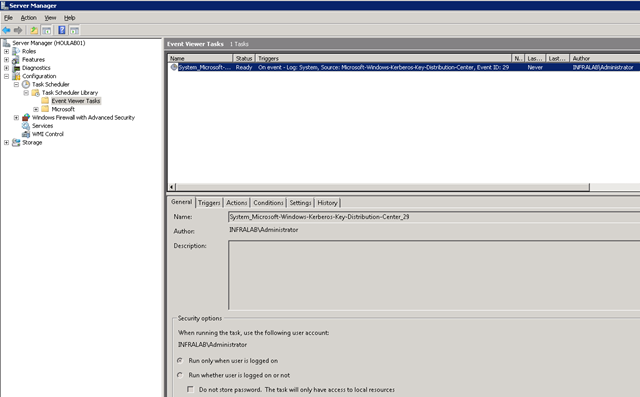Click the blue Help toolbar icon

[x=62, y=30]
